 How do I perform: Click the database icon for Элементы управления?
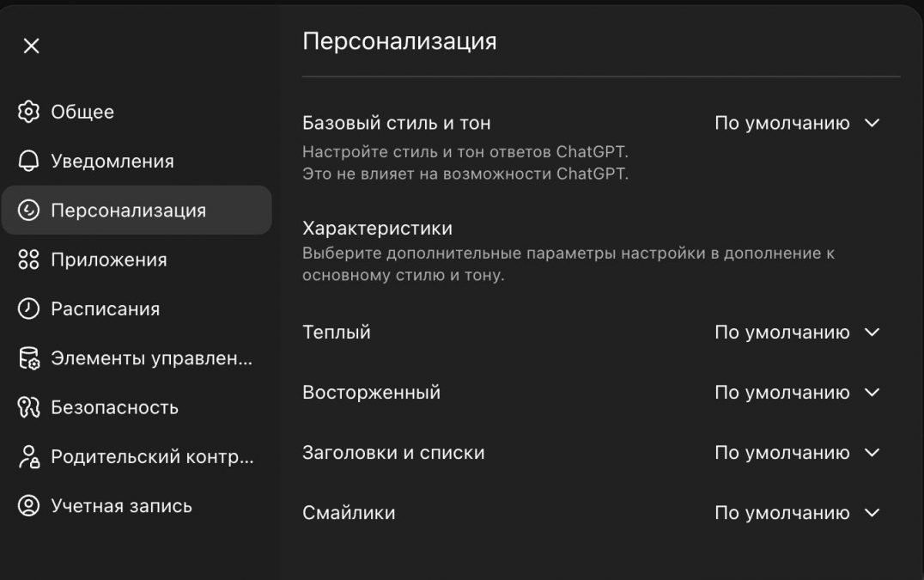pos(29,358)
